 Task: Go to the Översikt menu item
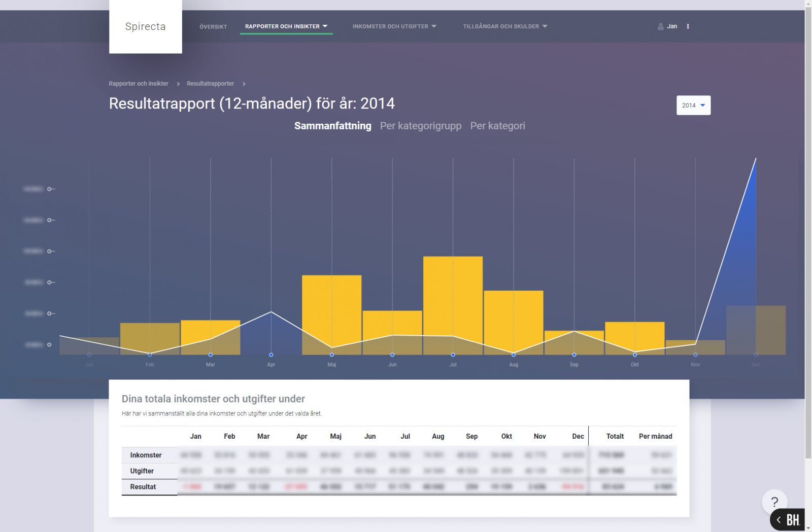tap(213, 27)
